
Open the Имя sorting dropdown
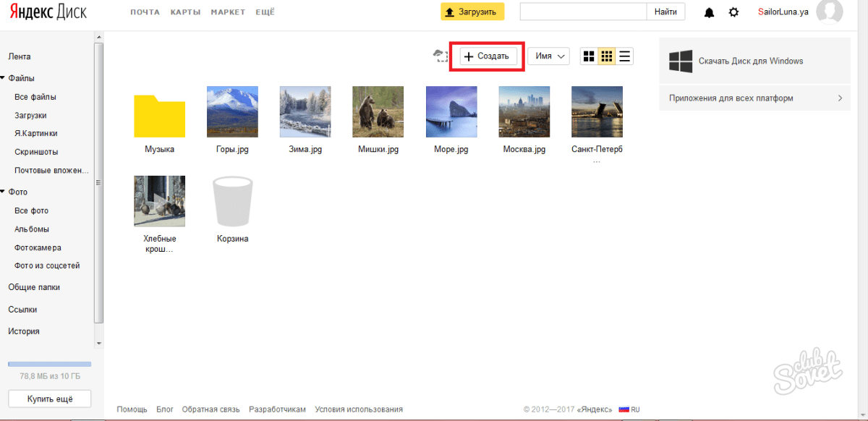(x=548, y=56)
